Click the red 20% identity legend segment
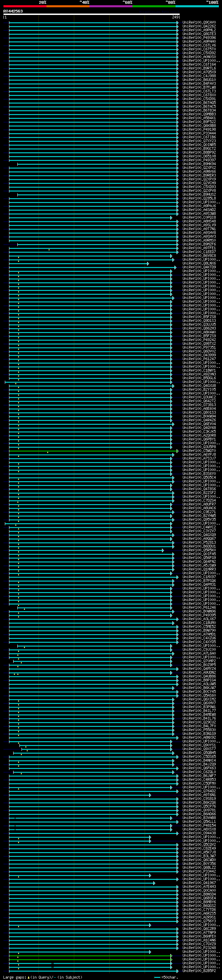Image resolution: width=222 pixels, height=980 pixels. [25, 6]
